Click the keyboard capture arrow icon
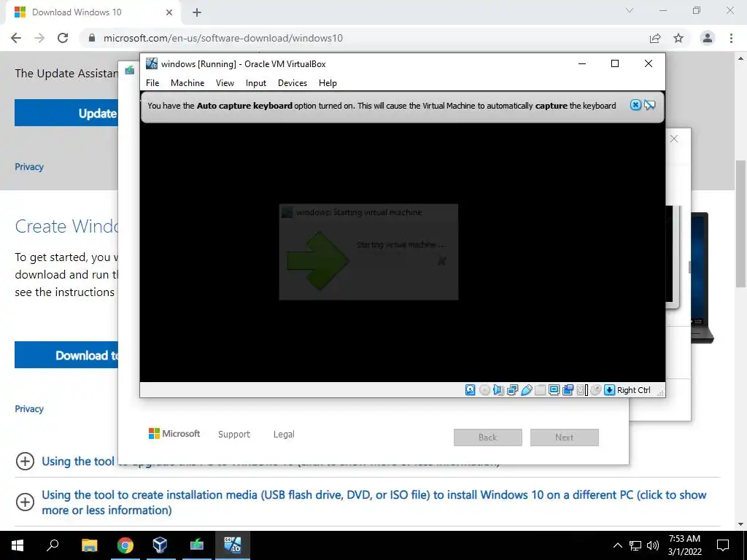 click(x=609, y=390)
